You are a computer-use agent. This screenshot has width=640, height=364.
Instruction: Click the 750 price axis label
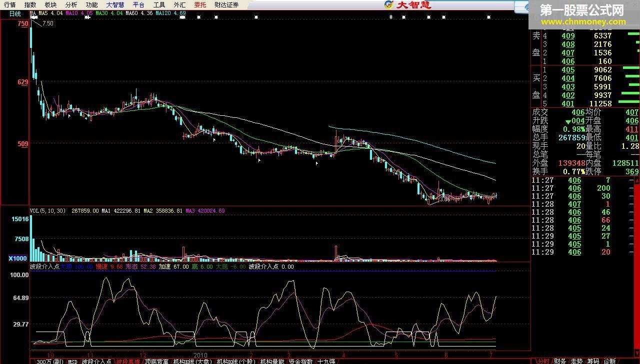(22, 23)
